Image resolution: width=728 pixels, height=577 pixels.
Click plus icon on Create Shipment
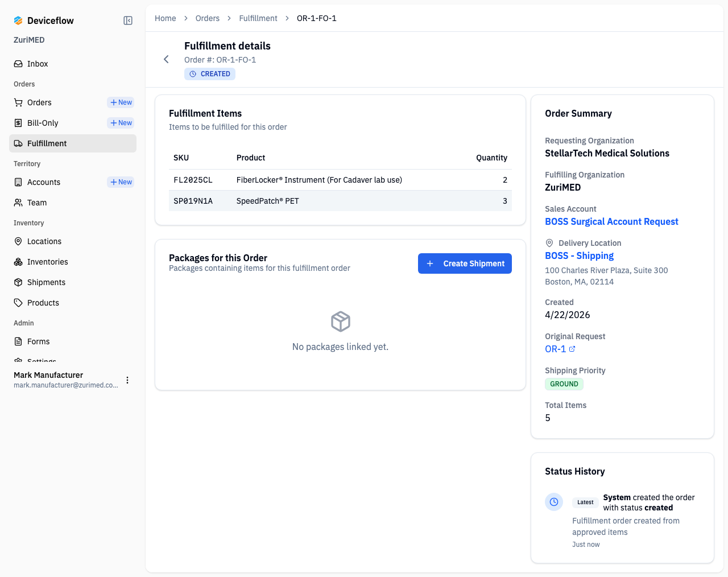(x=430, y=263)
